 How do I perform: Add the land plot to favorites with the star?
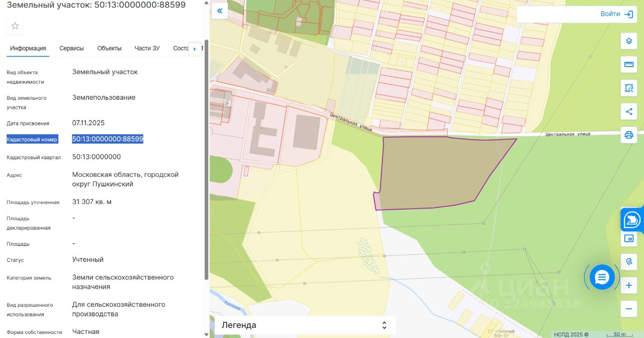(x=15, y=26)
